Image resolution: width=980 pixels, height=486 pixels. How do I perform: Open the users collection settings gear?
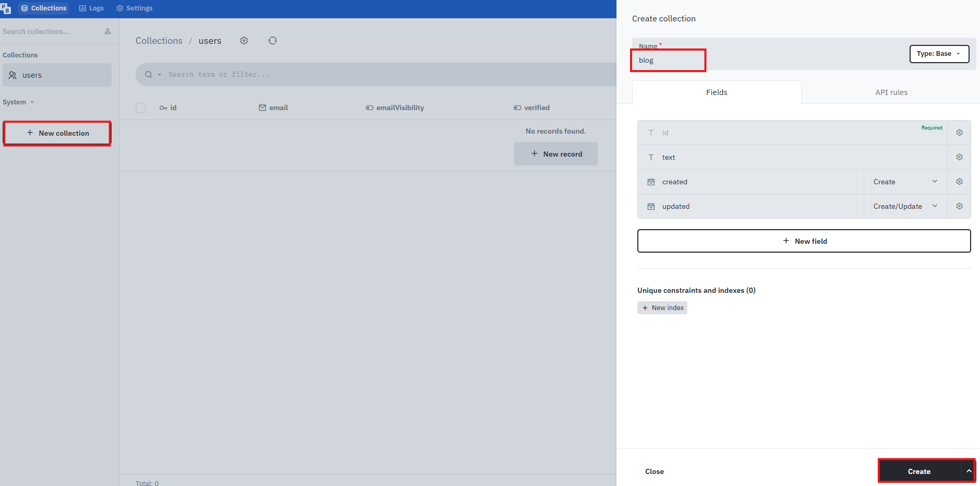(244, 41)
